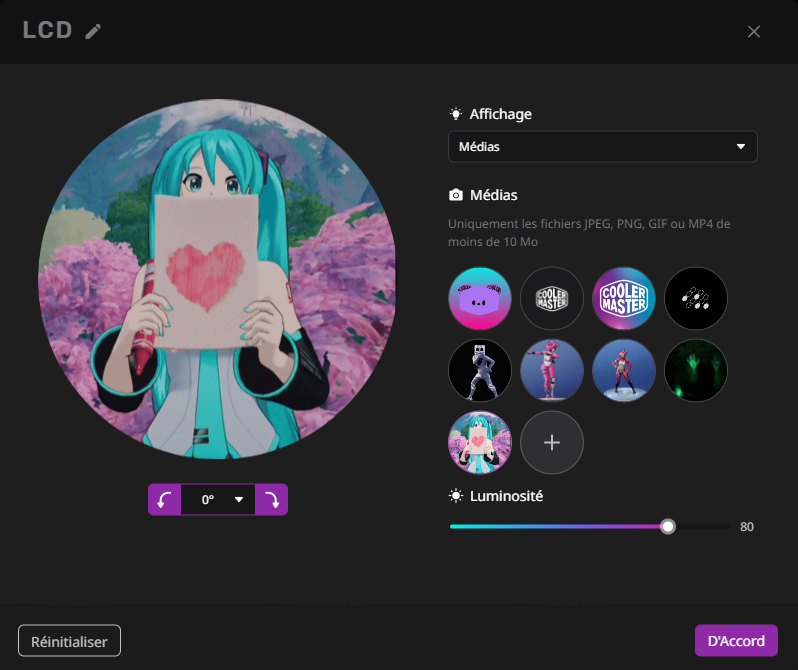
Task: Click the brightness value 80
Action: click(747, 527)
